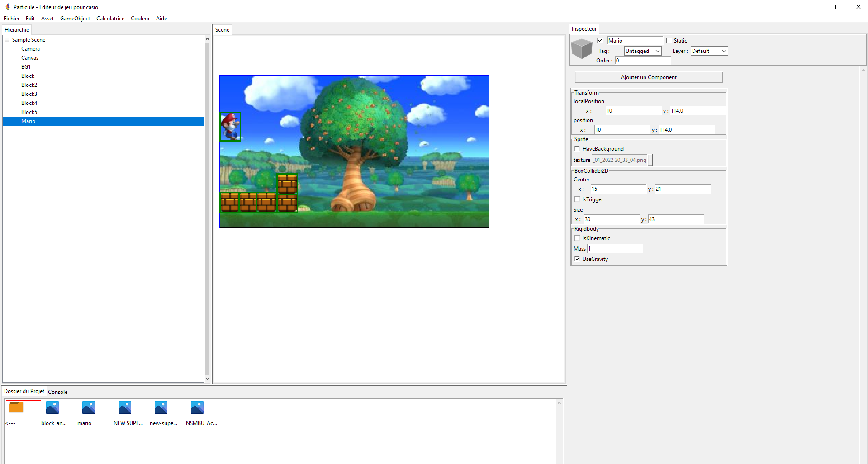Click the Order input field

click(x=643, y=61)
